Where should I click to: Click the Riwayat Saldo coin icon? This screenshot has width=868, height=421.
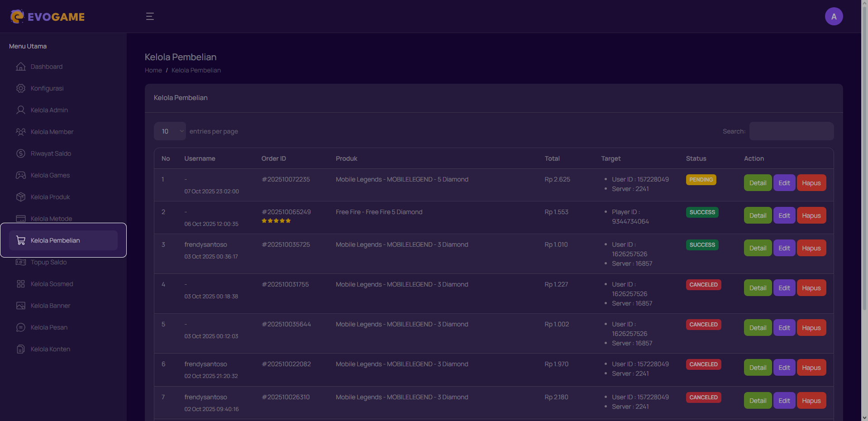[x=21, y=153]
